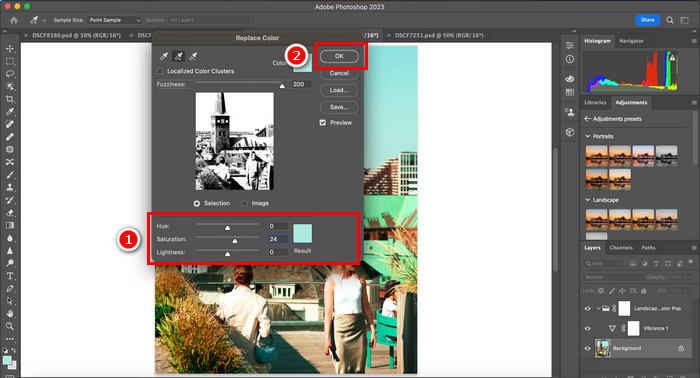Select the Rectangular Marquee tool
Screen dimensions: 700x378
[10, 61]
